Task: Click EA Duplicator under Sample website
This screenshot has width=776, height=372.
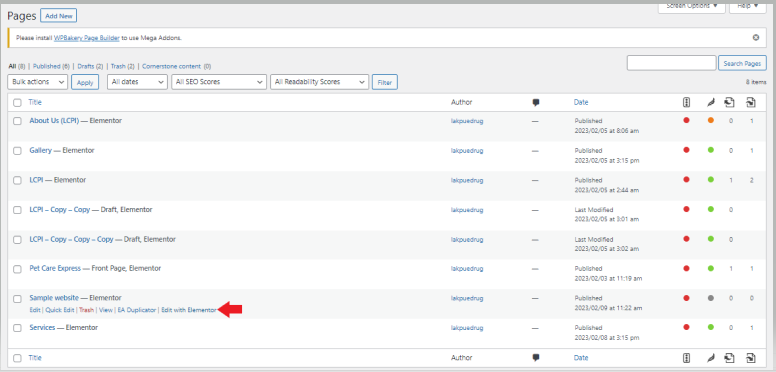Action: point(137,310)
